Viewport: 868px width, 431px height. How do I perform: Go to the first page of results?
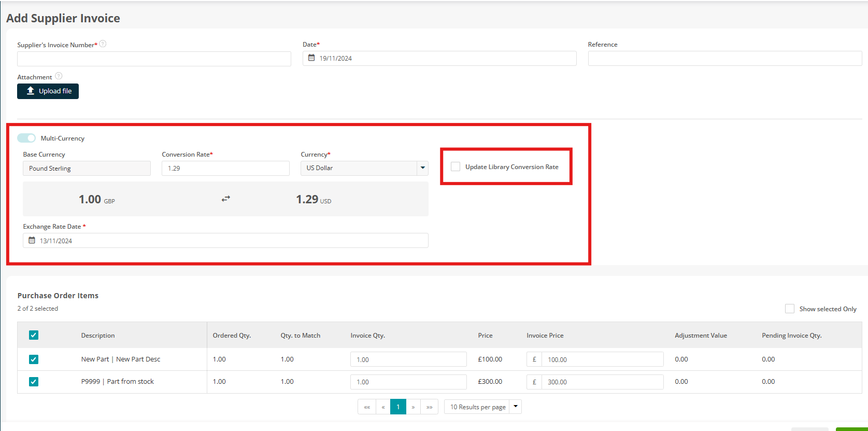[367, 407]
